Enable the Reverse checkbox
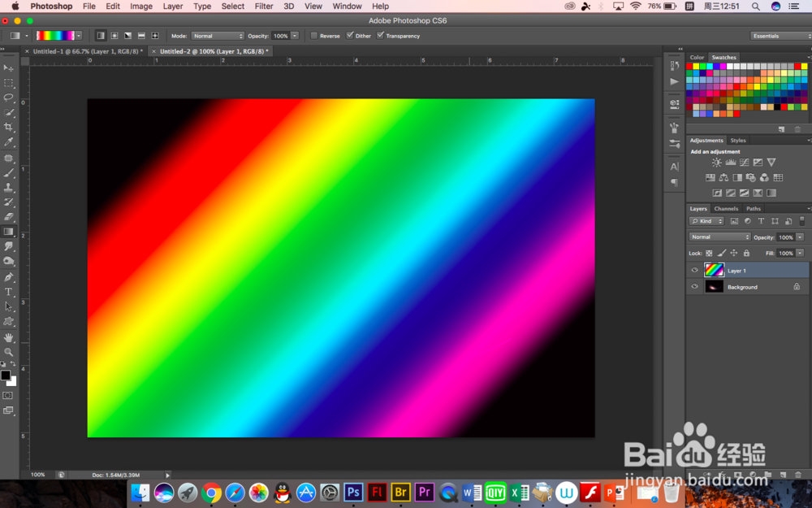 click(313, 36)
